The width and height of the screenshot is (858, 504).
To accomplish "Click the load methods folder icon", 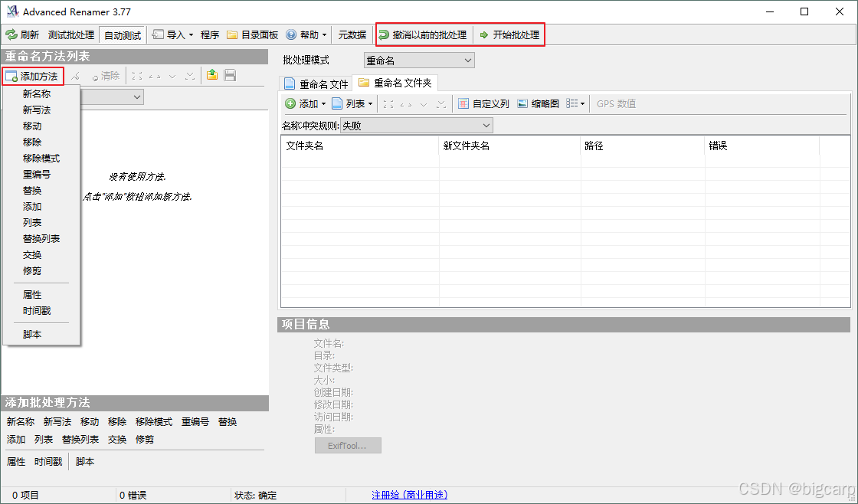I will 212,76.
